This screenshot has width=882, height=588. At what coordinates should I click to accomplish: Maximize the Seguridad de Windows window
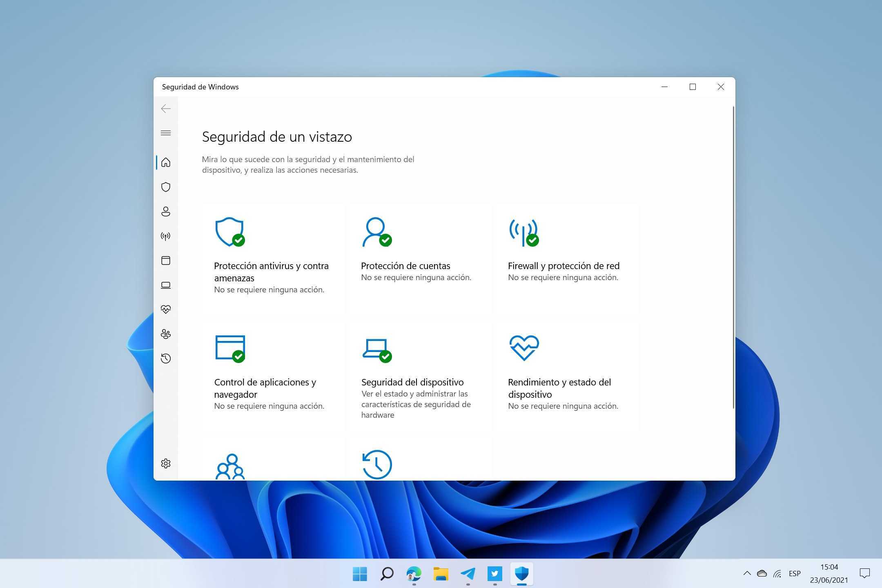(693, 87)
